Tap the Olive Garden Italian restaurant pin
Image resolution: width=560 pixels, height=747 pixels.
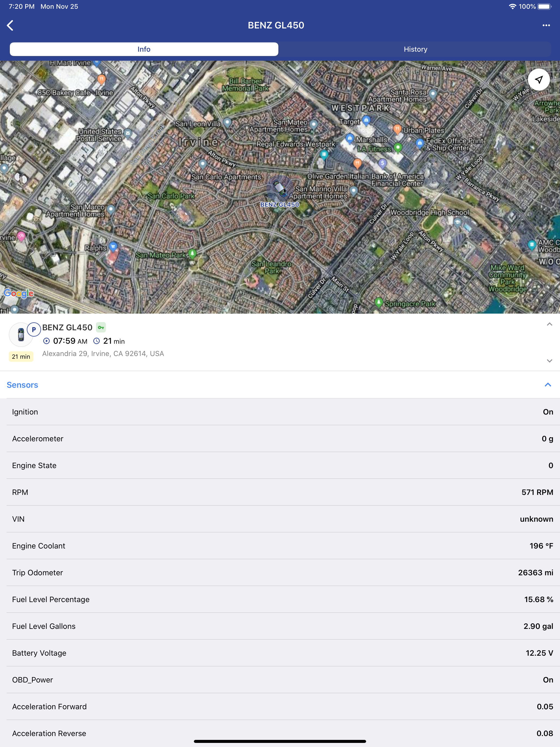tap(357, 164)
